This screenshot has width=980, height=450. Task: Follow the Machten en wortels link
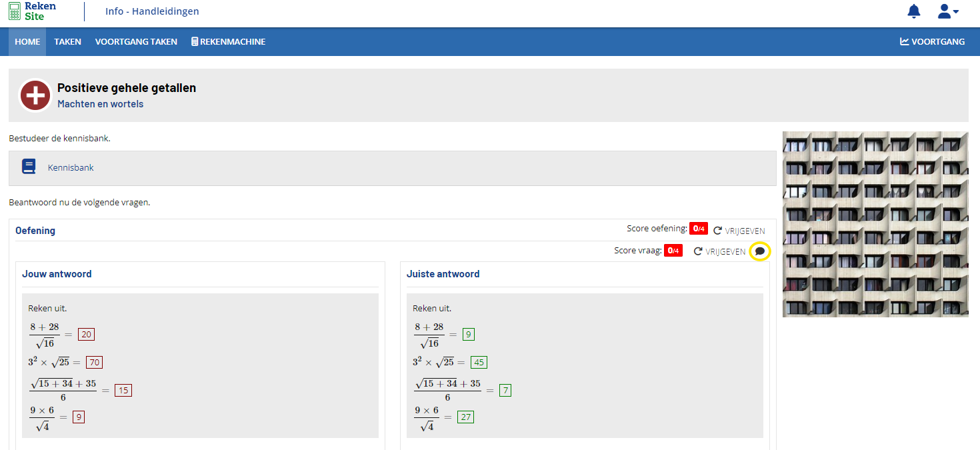tap(100, 104)
